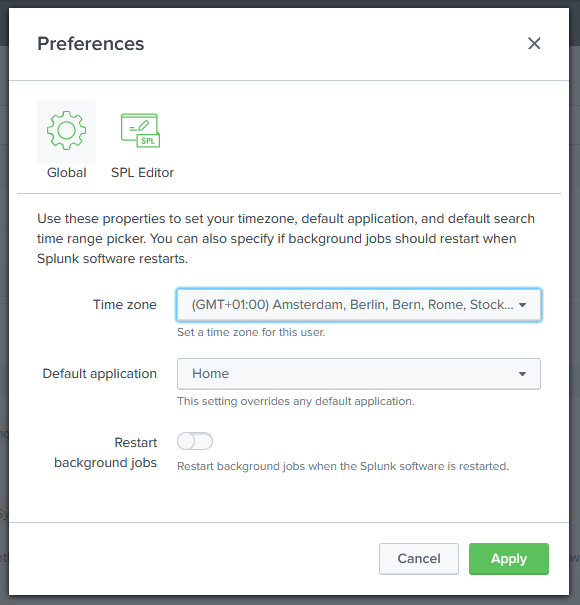The width and height of the screenshot is (580, 605).
Task: Select the Global gear icon
Action: click(66, 130)
